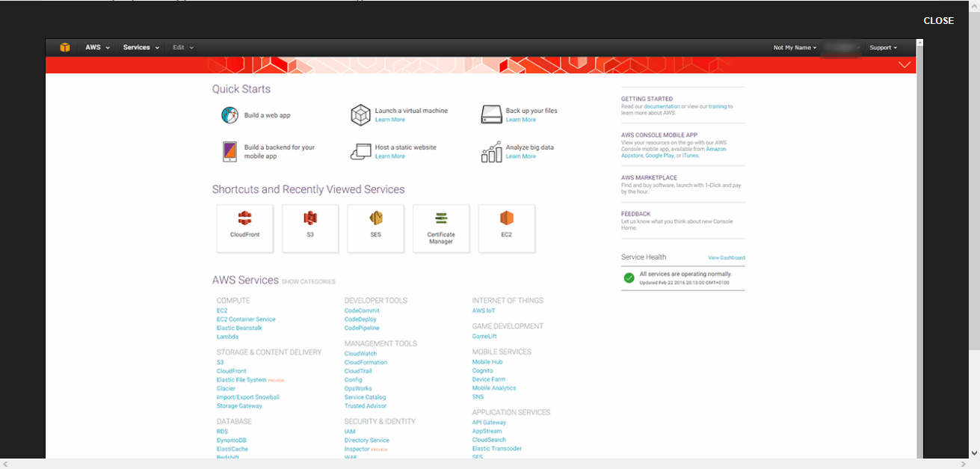This screenshot has height=469, width=980.
Task: Open the RDS service
Action: (x=222, y=432)
